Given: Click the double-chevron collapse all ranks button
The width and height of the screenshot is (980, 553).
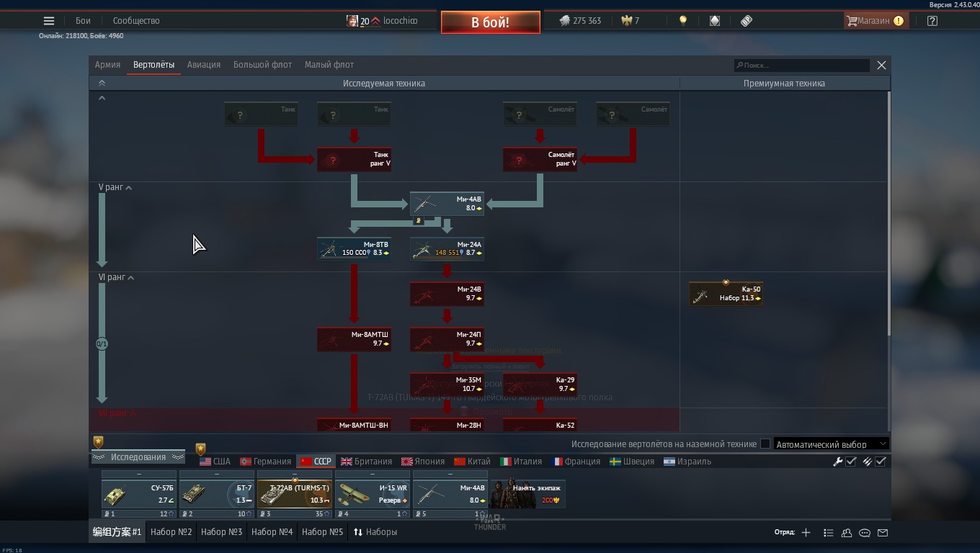Looking at the screenshot, I should coord(102,84).
